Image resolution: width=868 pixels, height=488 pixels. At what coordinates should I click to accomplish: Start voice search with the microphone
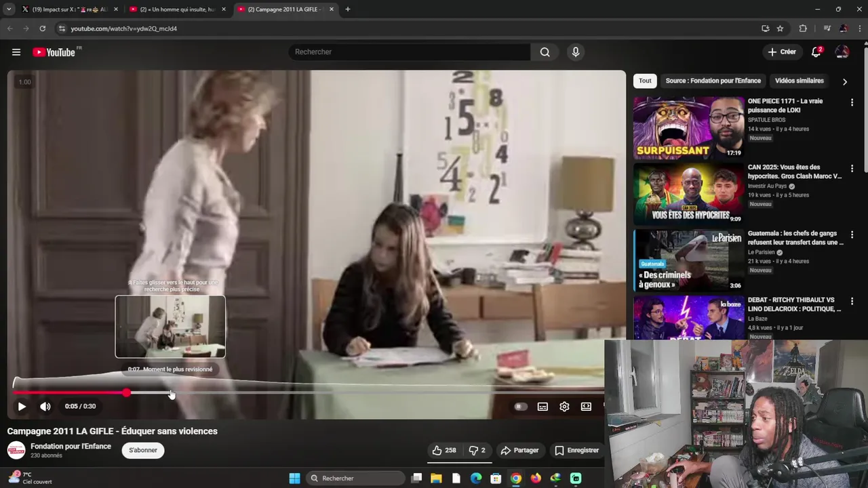coord(576,52)
